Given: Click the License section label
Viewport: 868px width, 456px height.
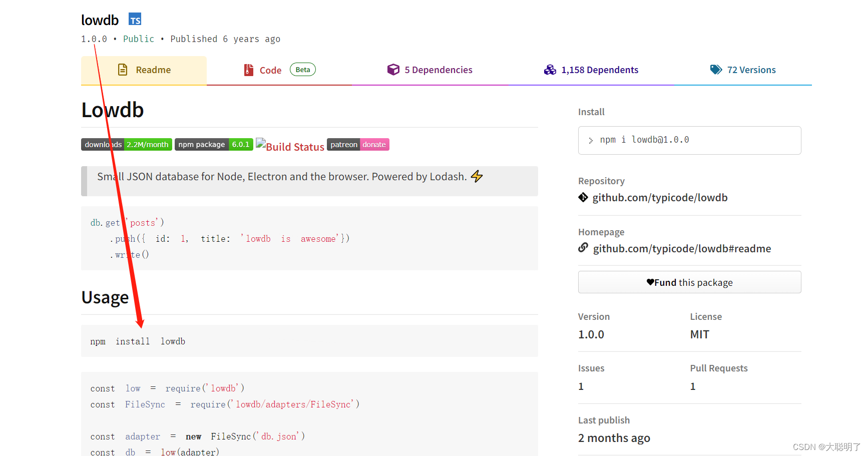Looking at the screenshot, I should pyautogui.click(x=706, y=317).
